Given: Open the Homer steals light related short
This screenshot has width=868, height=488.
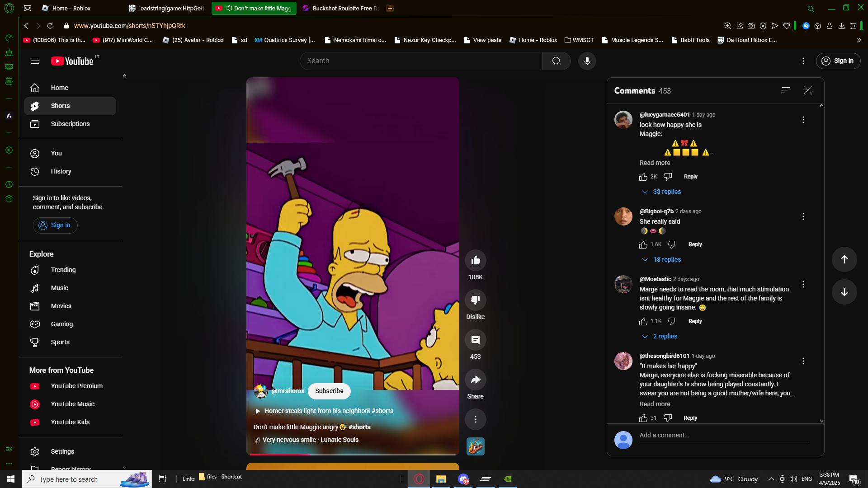Looking at the screenshot, I should [324, 411].
